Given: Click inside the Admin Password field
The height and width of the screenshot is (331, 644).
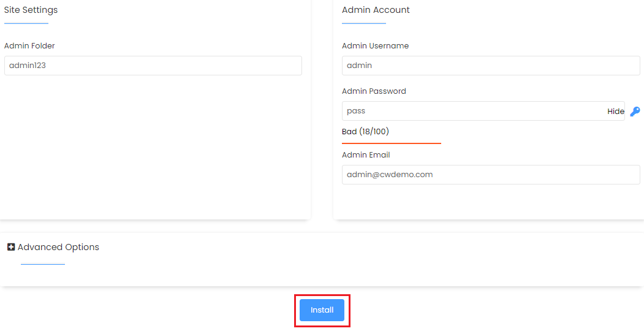Looking at the screenshot, I should point(483,111).
